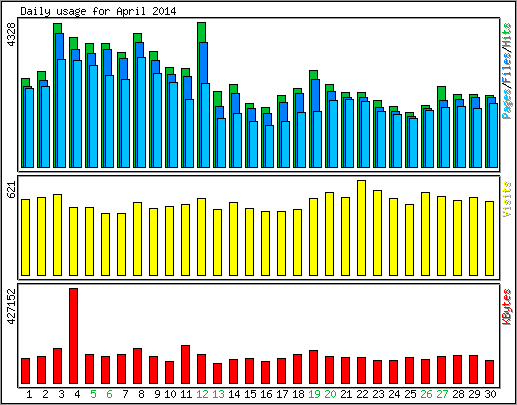The image size is (517, 405).
Task: Click the day 19 green weekend label
Action: pos(314,395)
